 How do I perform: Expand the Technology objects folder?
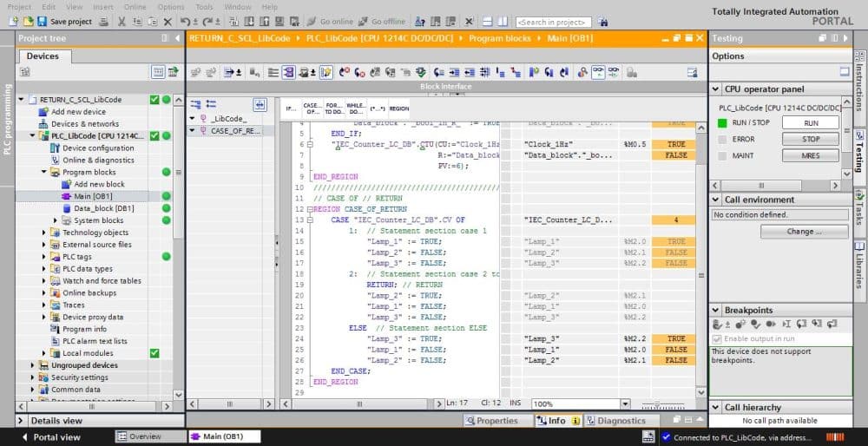44,233
